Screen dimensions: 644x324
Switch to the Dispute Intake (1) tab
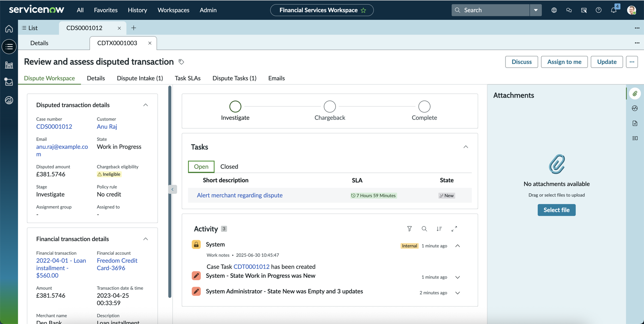pyautogui.click(x=140, y=78)
